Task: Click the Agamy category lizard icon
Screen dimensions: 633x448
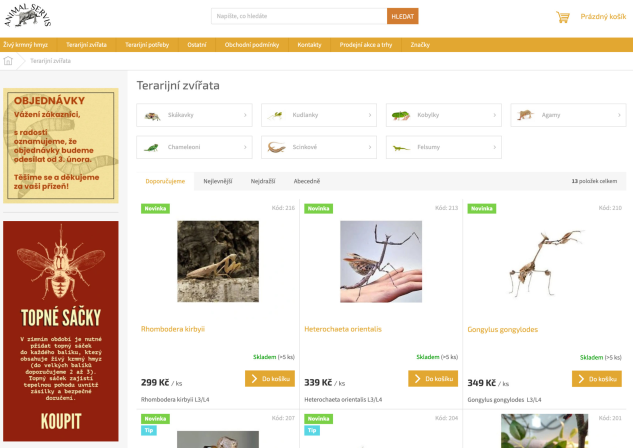Action: (525, 115)
